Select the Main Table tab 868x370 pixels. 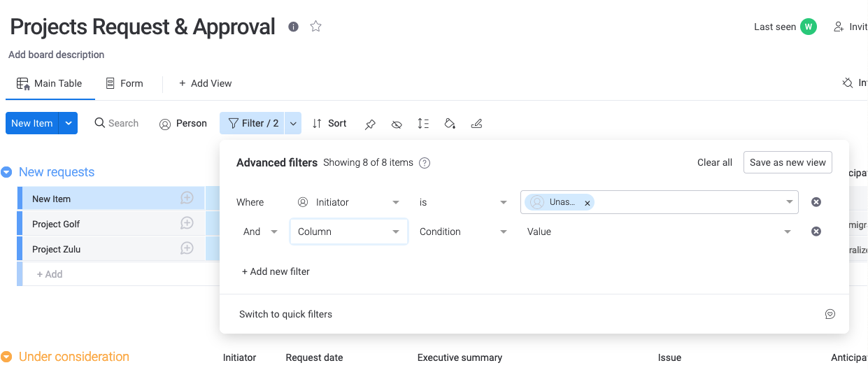tap(50, 83)
